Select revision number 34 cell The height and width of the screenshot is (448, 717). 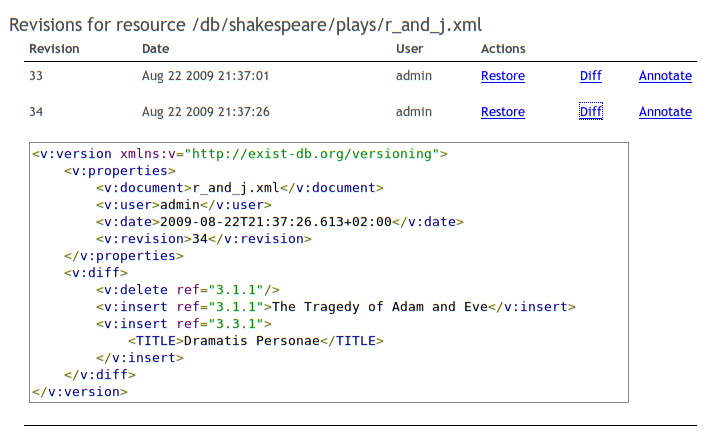pos(36,112)
